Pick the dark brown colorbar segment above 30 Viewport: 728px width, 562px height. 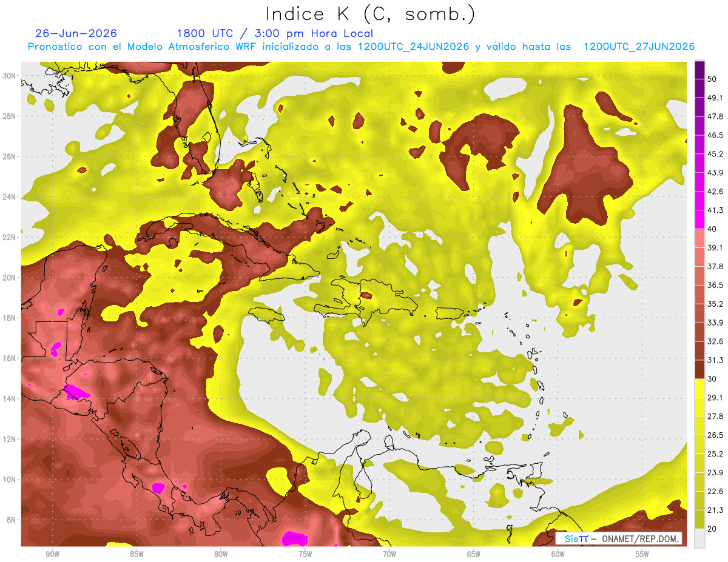[x=699, y=369]
